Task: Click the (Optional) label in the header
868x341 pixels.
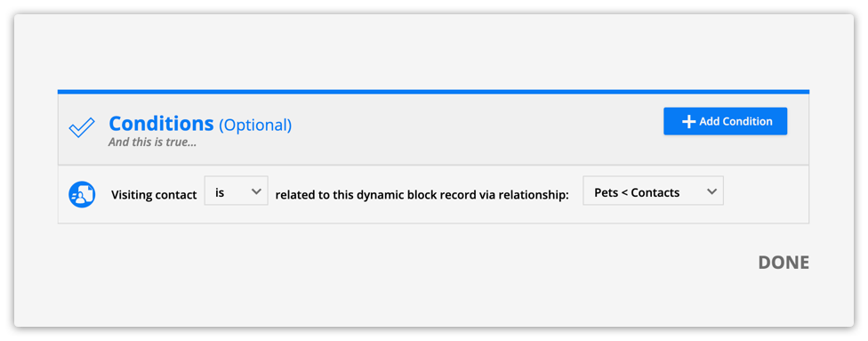Action: tap(255, 126)
